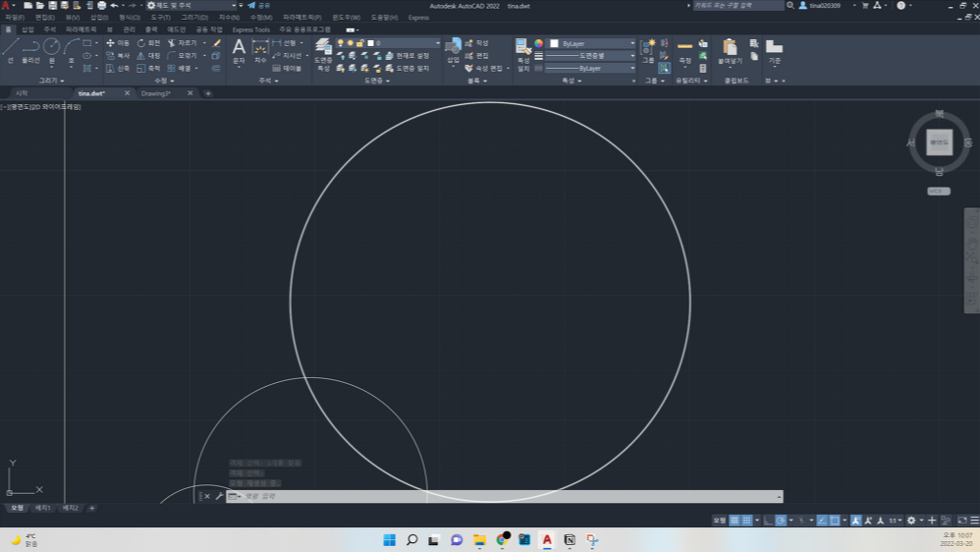980x552 pixels.
Task: Open the workspace (제도 및 주석) dropdown
Action: pyautogui.click(x=191, y=5)
